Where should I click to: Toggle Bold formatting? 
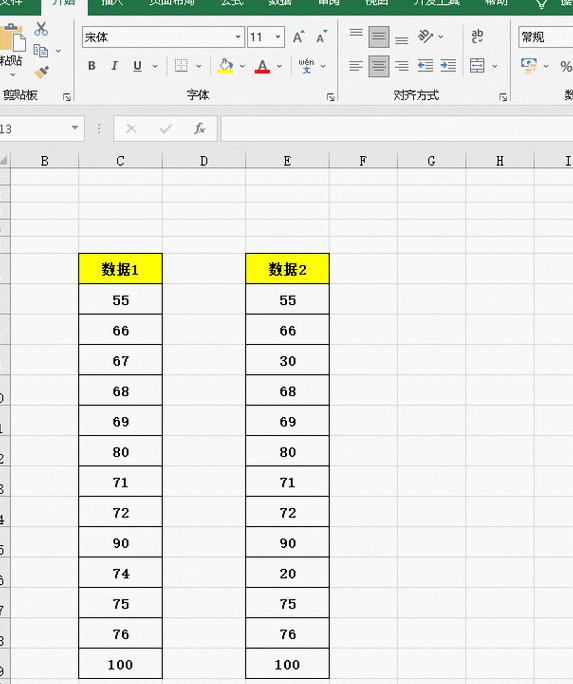click(x=92, y=66)
